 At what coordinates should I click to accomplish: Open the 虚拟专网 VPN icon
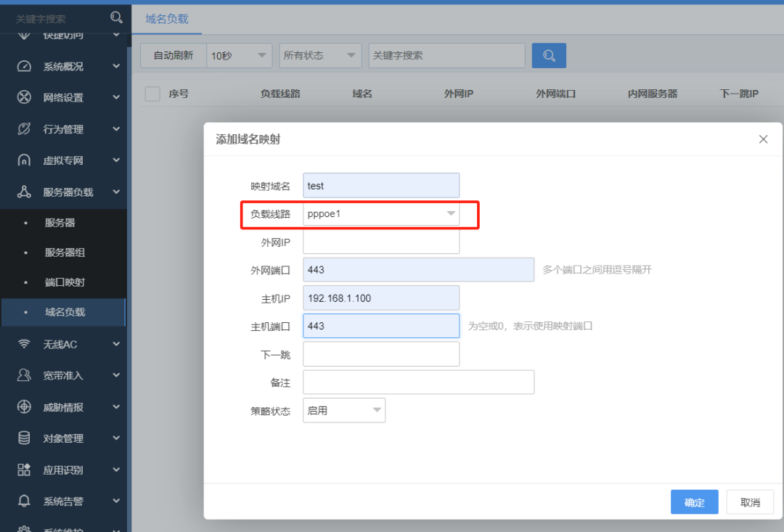pos(17,160)
